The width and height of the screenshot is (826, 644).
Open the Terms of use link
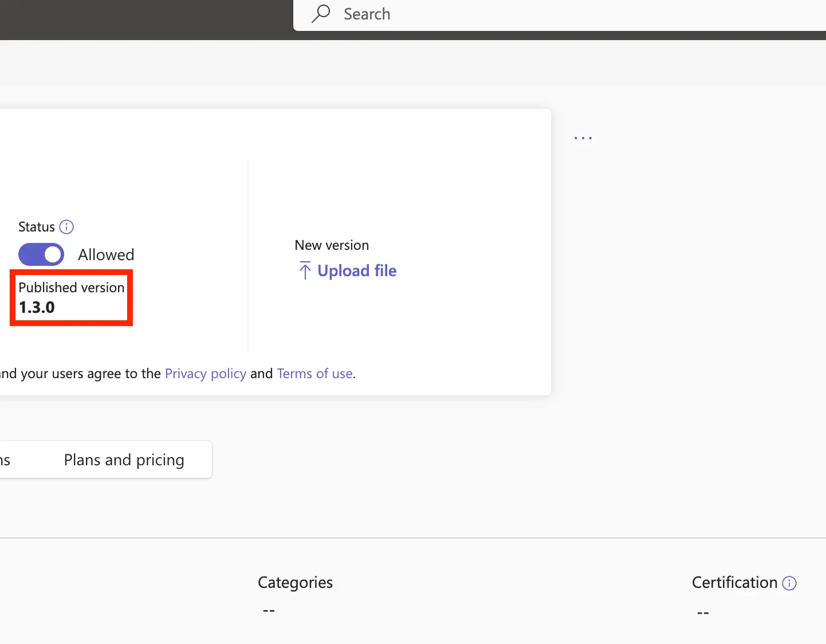(314, 373)
